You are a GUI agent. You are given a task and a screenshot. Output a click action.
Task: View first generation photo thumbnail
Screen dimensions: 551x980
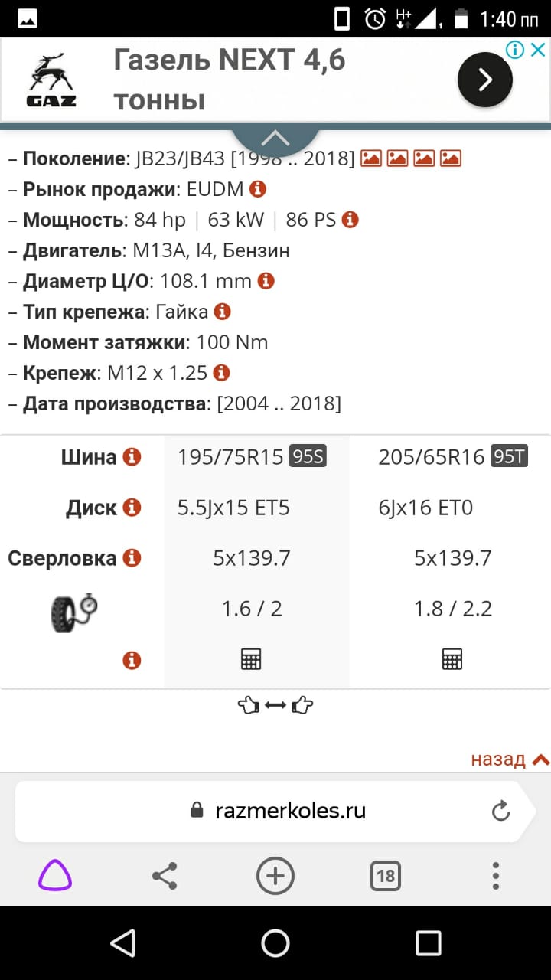click(371, 158)
